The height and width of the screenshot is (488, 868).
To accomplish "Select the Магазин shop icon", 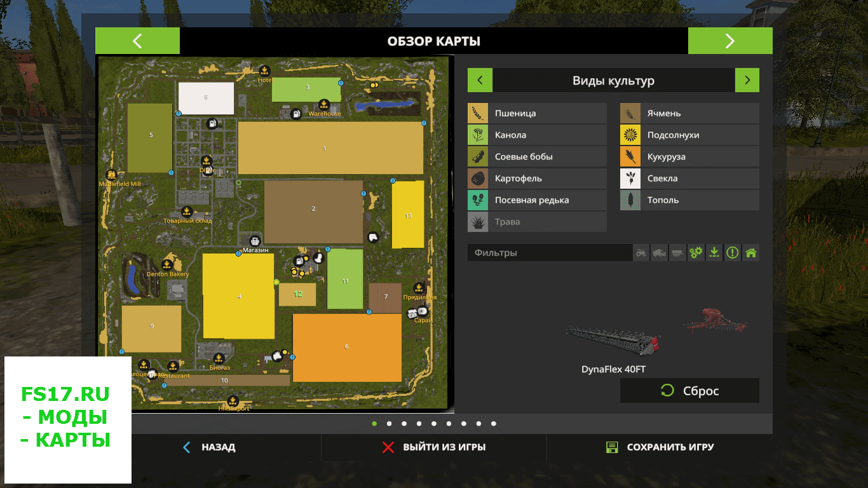I will click(255, 241).
